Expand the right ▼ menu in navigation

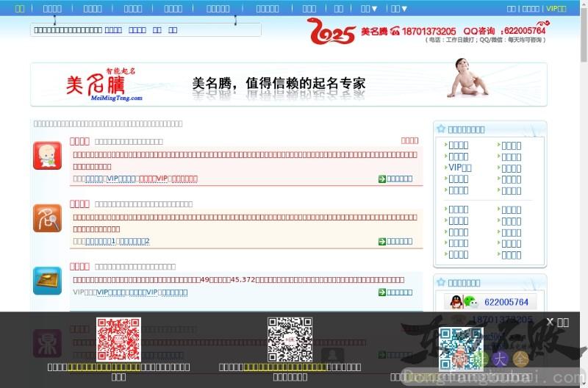tap(398, 8)
